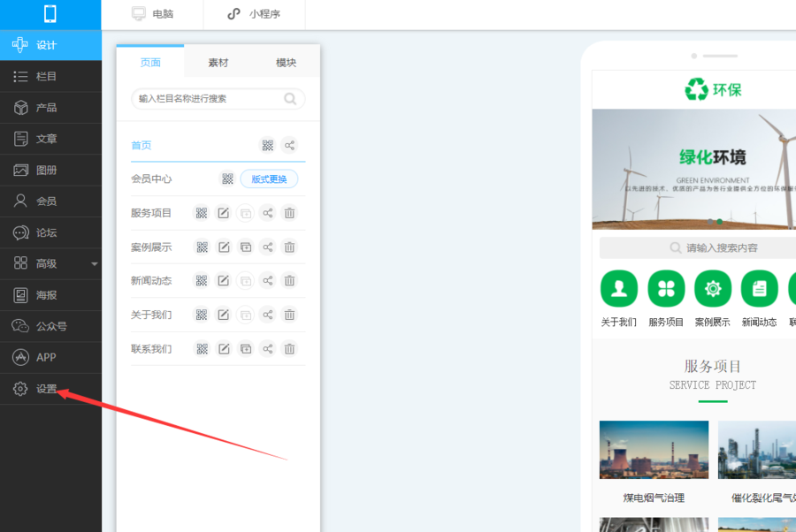Edit the 新闻动态 page

(x=224, y=280)
